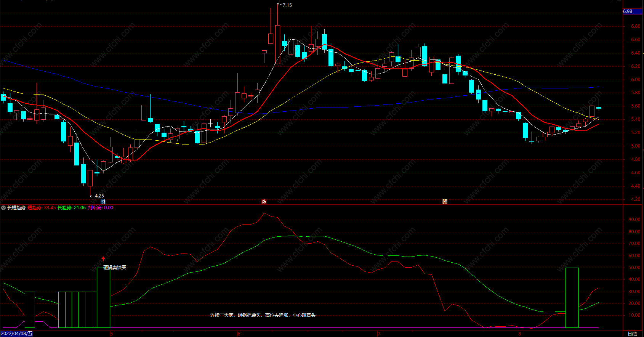Click month 5 marker on time axis
Screen dimensions: 644x337
(x=112, y=334)
